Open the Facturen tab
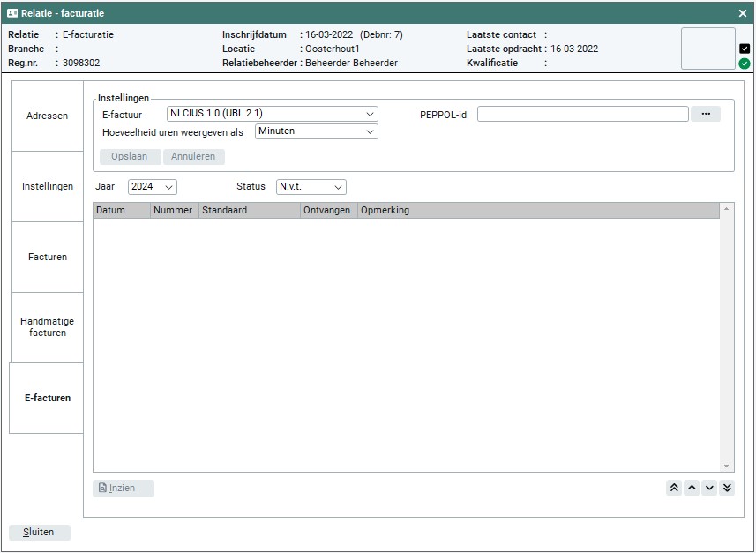 [47, 257]
